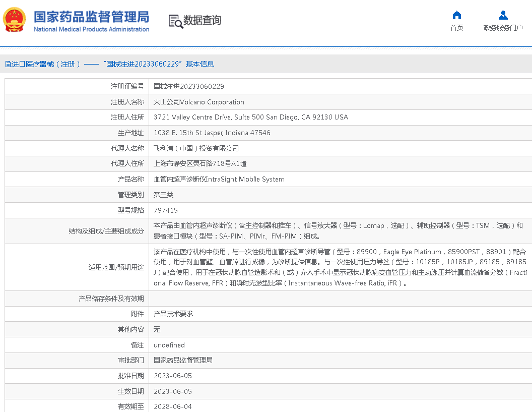Click the 国家药品监督管理局 site title
Image resolution: width=532 pixels, height=412 pixels.
tap(91, 17)
